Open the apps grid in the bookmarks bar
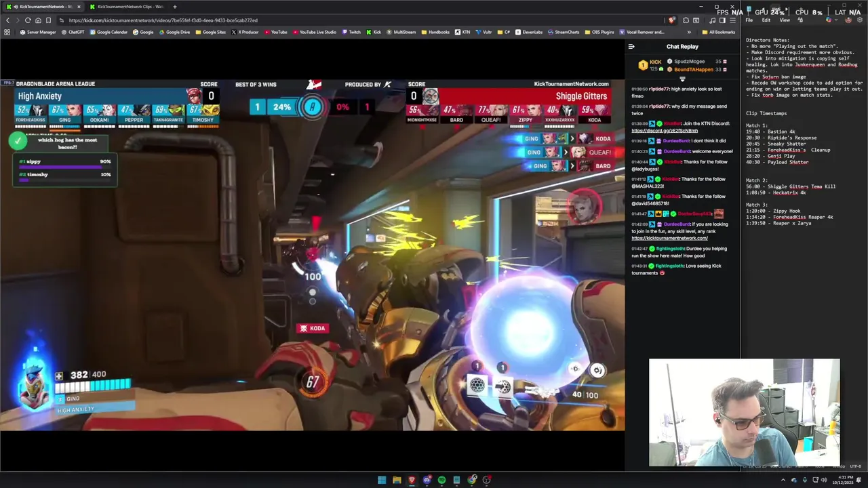The image size is (868, 488). 7,32
